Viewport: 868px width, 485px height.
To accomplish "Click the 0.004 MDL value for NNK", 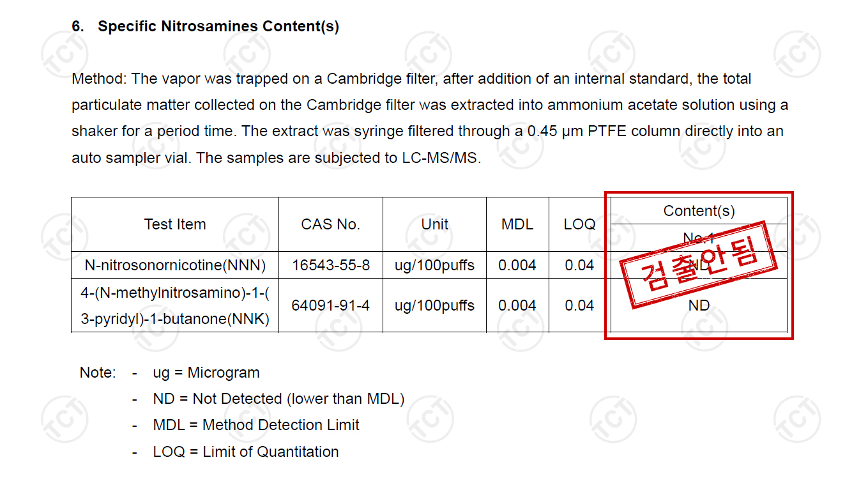I will click(517, 305).
